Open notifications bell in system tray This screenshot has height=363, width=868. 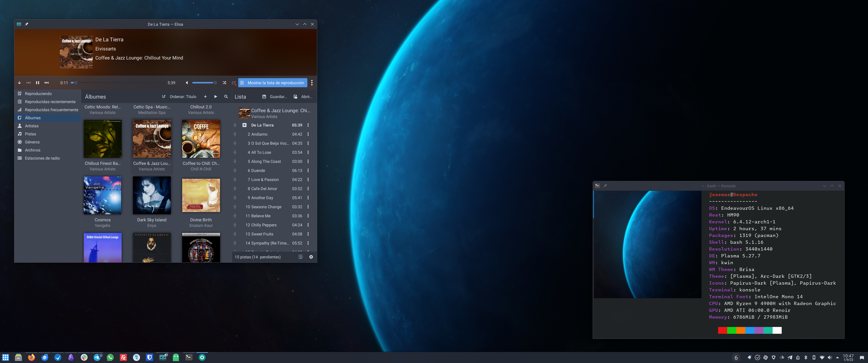click(x=749, y=358)
